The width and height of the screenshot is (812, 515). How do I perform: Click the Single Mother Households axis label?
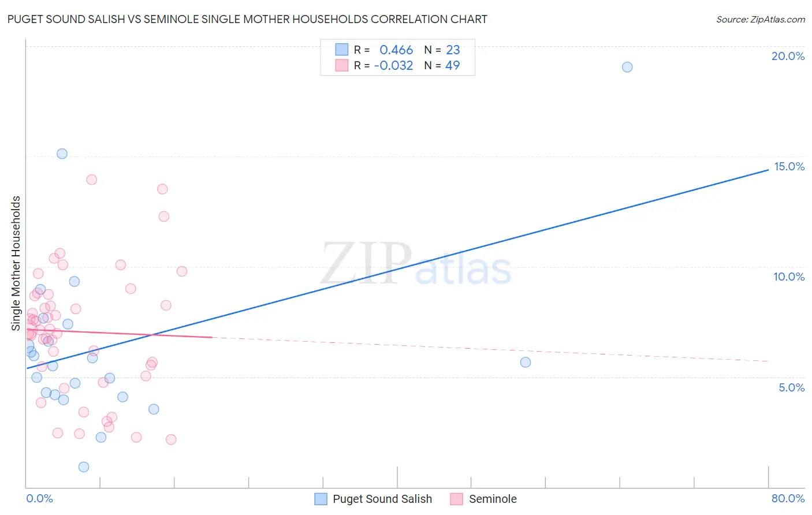(16, 263)
